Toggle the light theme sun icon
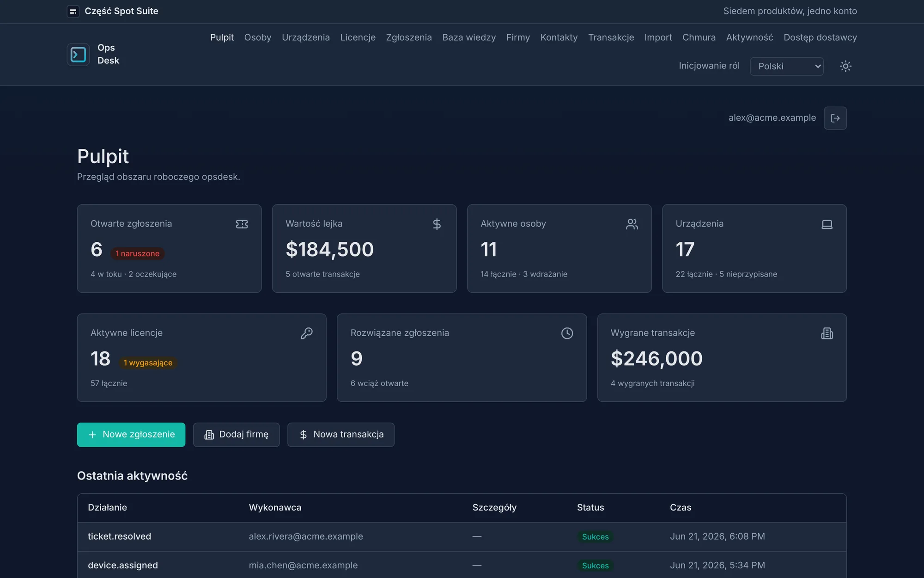Image resolution: width=924 pixels, height=578 pixels. pos(845,66)
